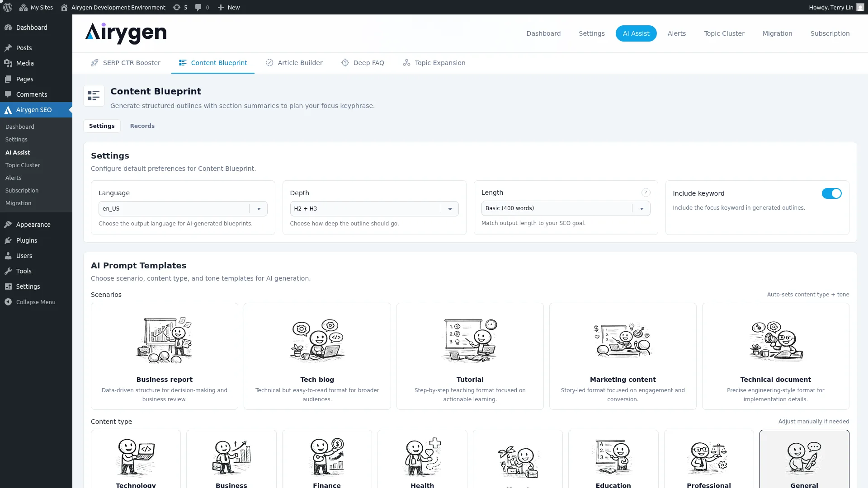Open Alerts in top navigation
Image resolution: width=868 pixels, height=488 pixels.
(677, 33)
